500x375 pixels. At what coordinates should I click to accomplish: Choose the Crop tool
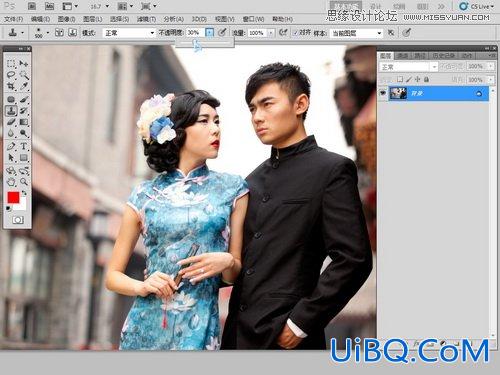(11, 86)
